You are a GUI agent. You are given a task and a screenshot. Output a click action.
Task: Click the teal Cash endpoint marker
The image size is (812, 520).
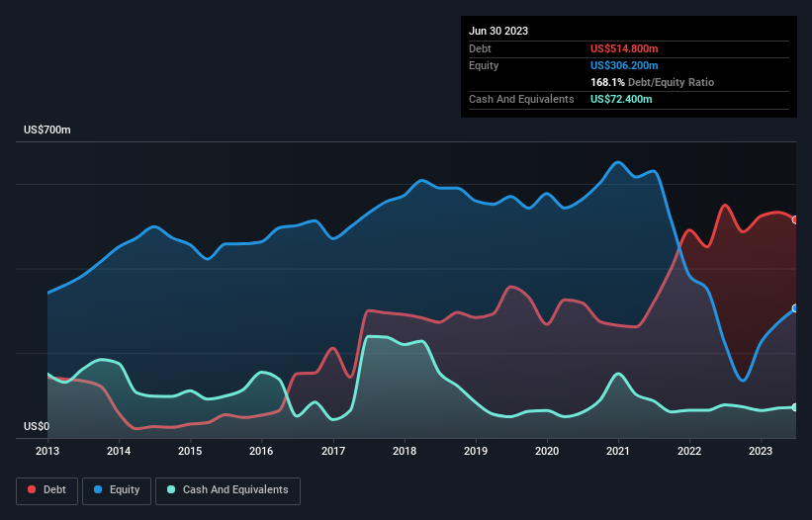[x=795, y=407]
